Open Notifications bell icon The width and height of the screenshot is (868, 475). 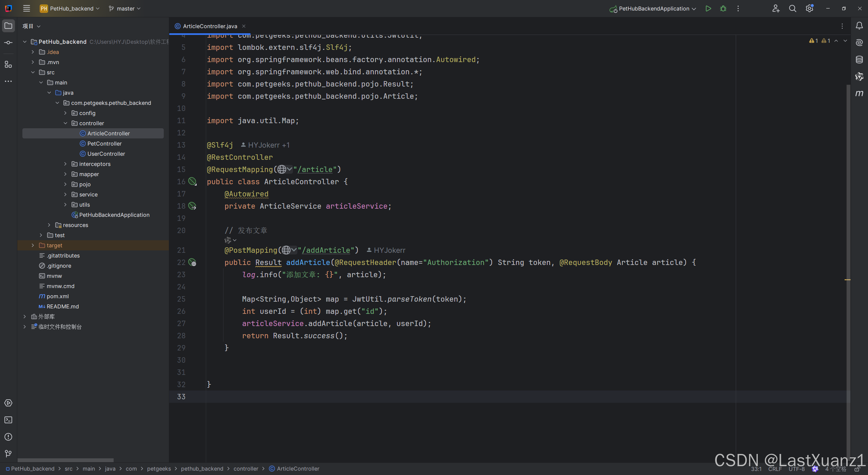(x=859, y=26)
